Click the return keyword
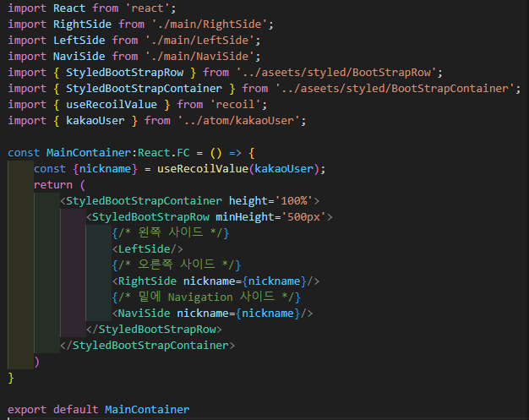529x420 pixels. coord(53,185)
